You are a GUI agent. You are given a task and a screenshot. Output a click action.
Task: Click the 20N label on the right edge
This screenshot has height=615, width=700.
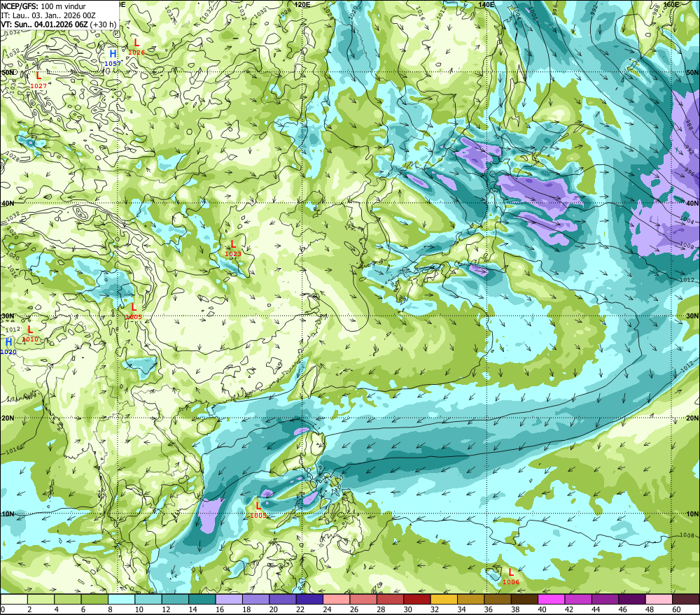pyautogui.click(x=692, y=418)
